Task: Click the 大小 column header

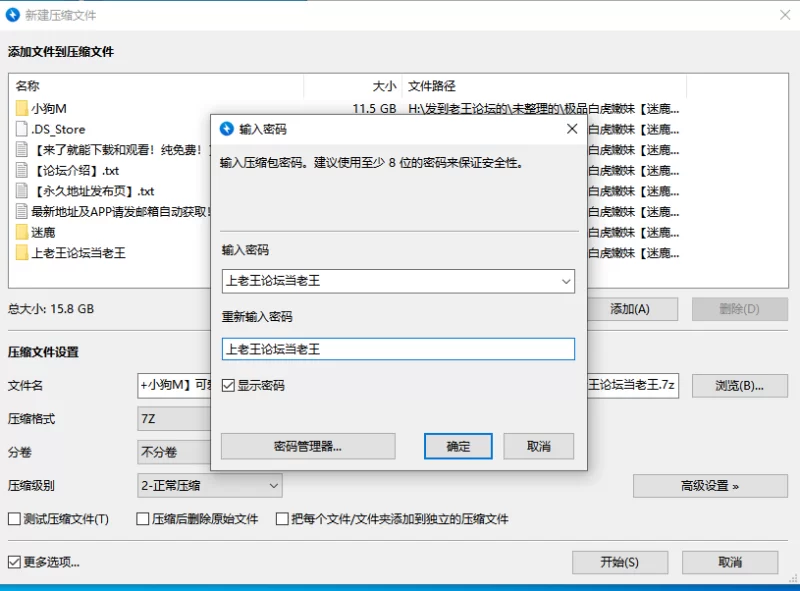Action: point(384,86)
